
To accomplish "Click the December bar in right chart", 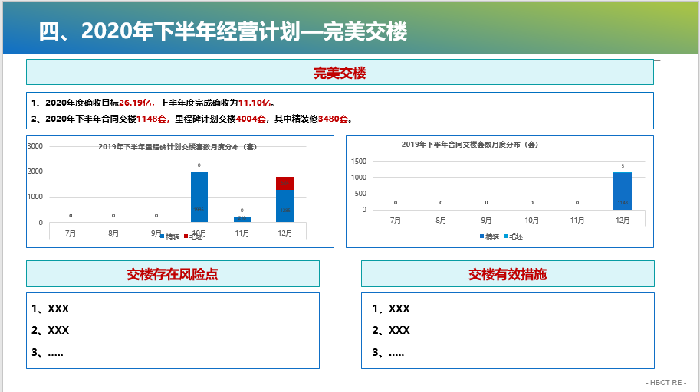I will [622, 191].
